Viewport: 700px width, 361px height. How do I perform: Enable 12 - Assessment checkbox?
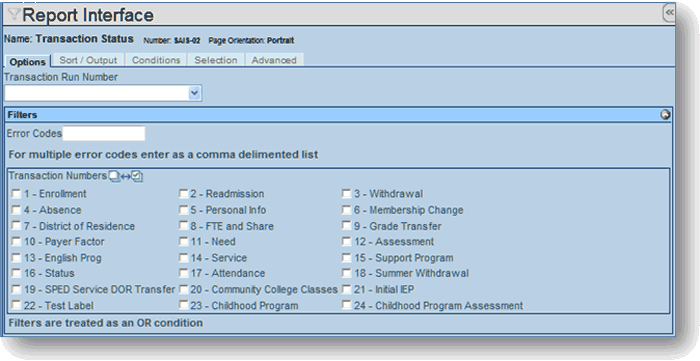coord(346,241)
